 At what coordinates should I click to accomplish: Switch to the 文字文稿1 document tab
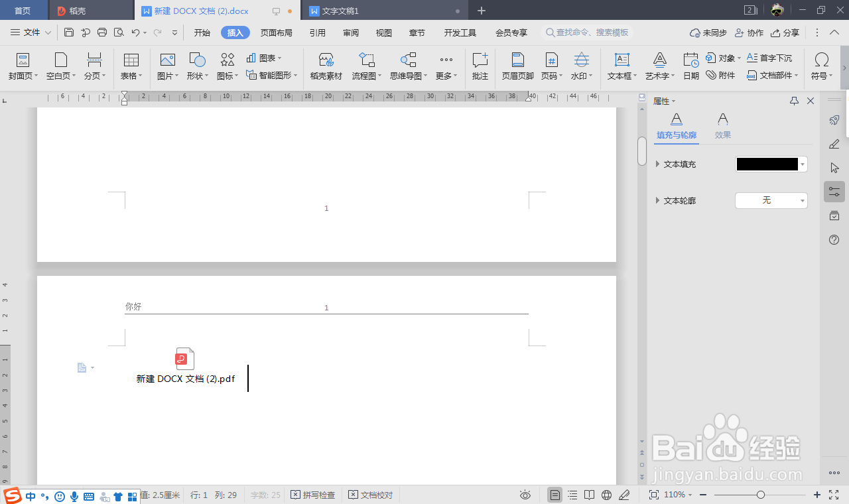point(384,11)
